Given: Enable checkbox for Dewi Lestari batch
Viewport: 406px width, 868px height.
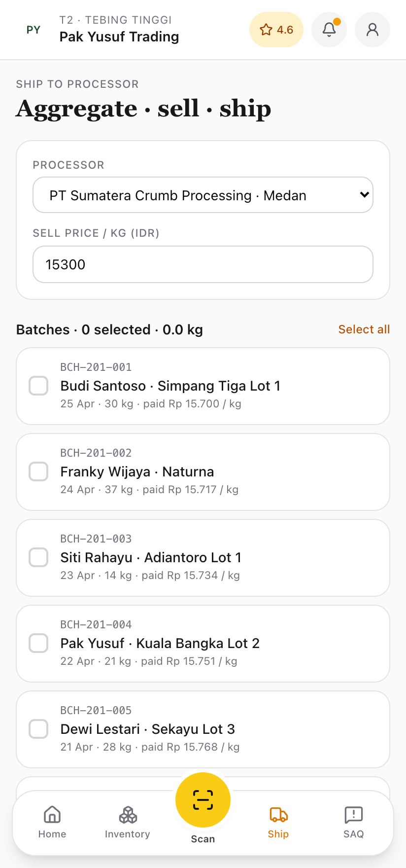Looking at the screenshot, I should [x=38, y=729].
